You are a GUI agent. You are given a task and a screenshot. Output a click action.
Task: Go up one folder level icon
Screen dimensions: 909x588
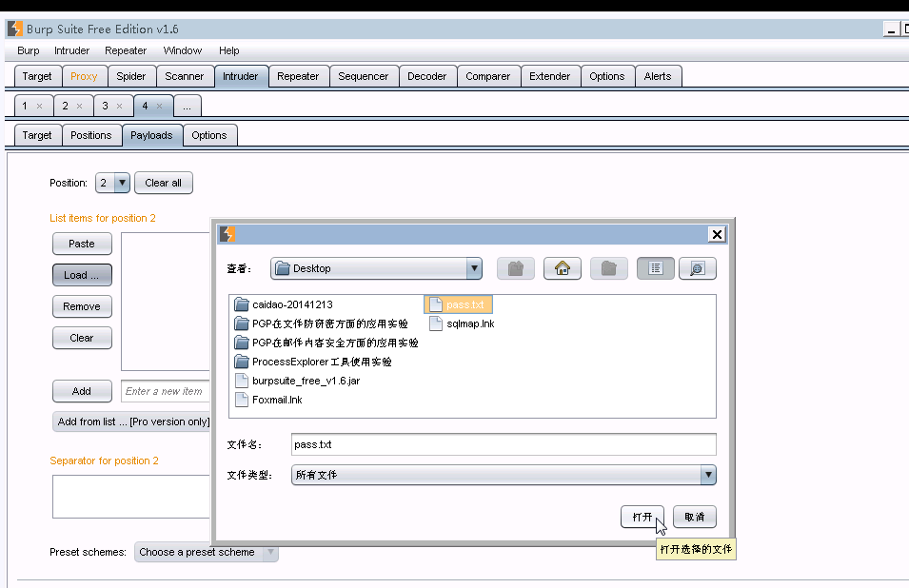tap(515, 268)
